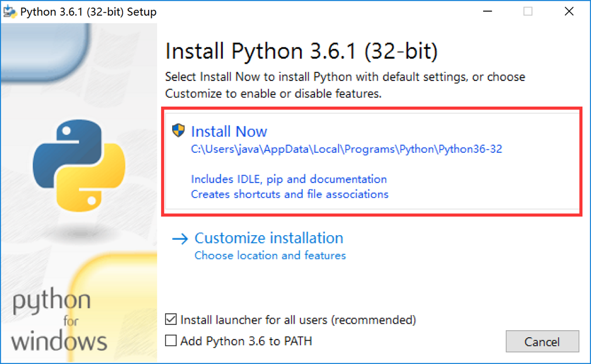Click the setup window title text

pos(88,10)
